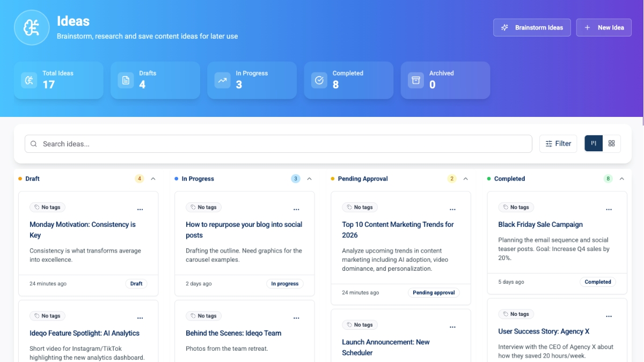Viewport: 644px width, 362px height.
Task: Collapse the In Progress column
Action: 309,179
